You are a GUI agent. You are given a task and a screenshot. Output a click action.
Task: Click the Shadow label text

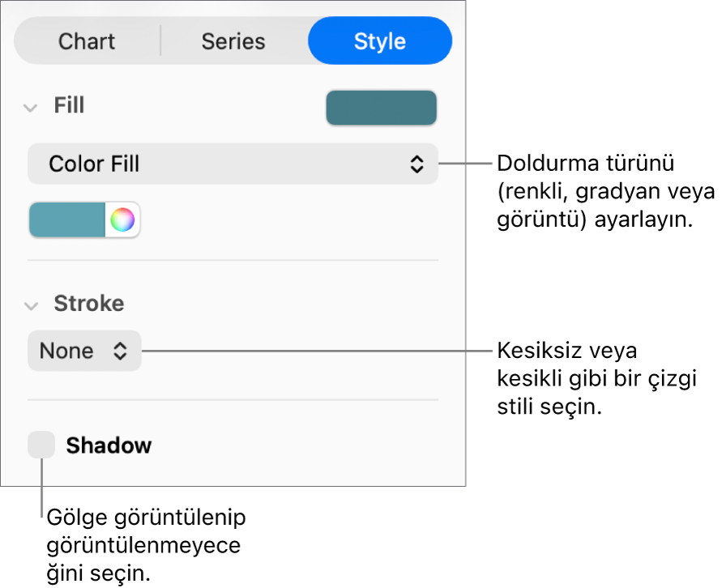pyautogui.click(x=109, y=445)
